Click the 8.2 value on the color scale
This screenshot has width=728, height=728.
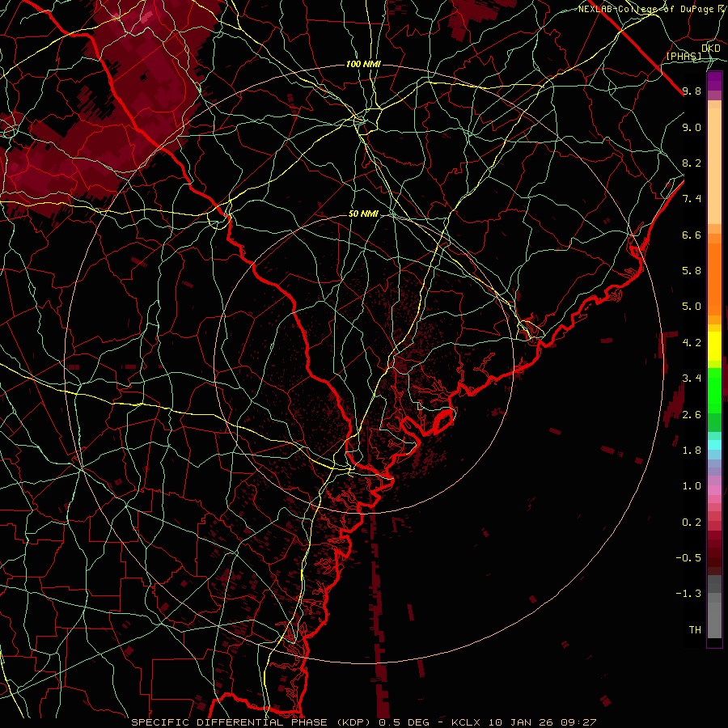pyautogui.click(x=692, y=163)
